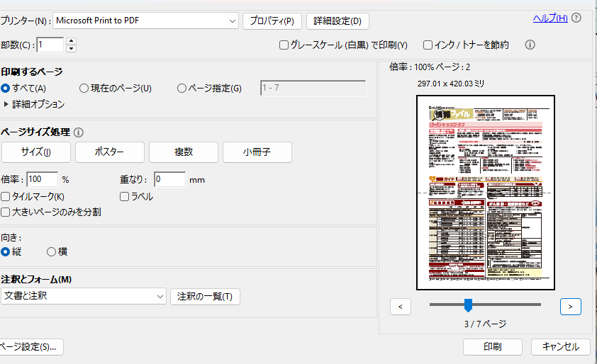Click the プロパティ(P) button
The width and height of the screenshot is (597, 364).
(x=272, y=21)
